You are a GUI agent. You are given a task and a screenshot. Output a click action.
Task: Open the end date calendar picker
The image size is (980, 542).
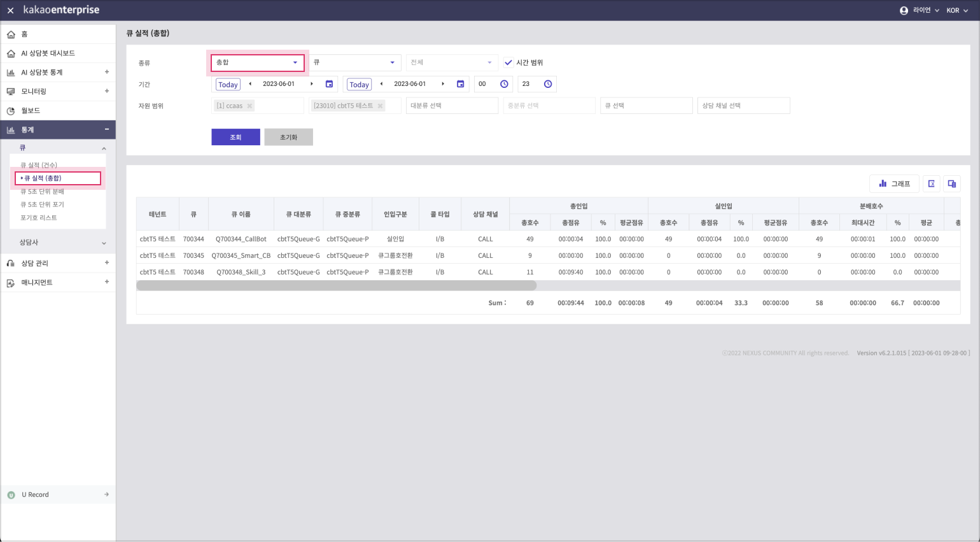tap(460, 84)
